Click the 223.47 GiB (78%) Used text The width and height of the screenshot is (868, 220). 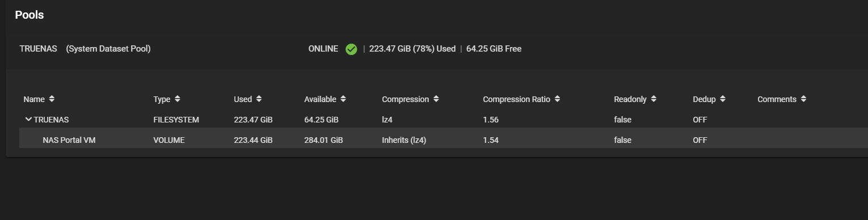(x=412, y=49)
